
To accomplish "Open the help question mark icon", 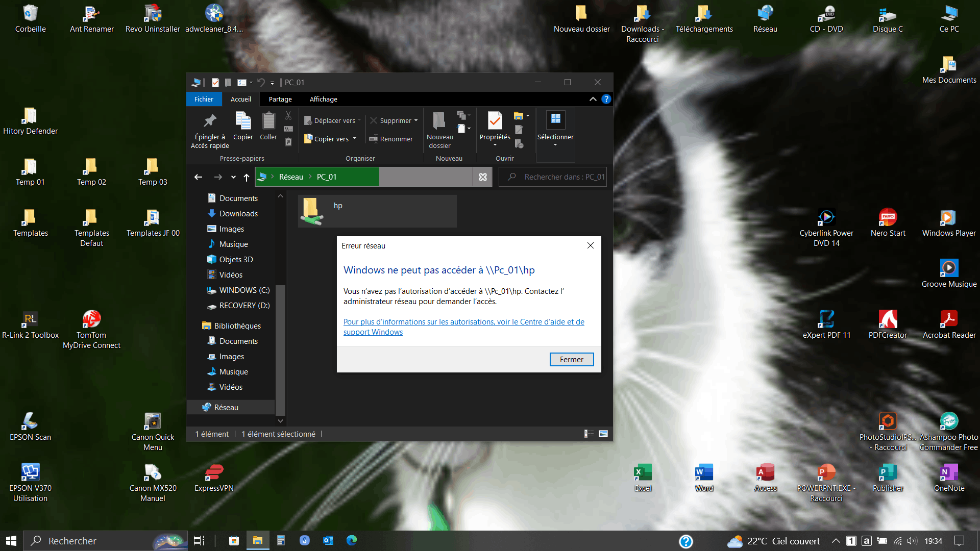I will 606,99.
